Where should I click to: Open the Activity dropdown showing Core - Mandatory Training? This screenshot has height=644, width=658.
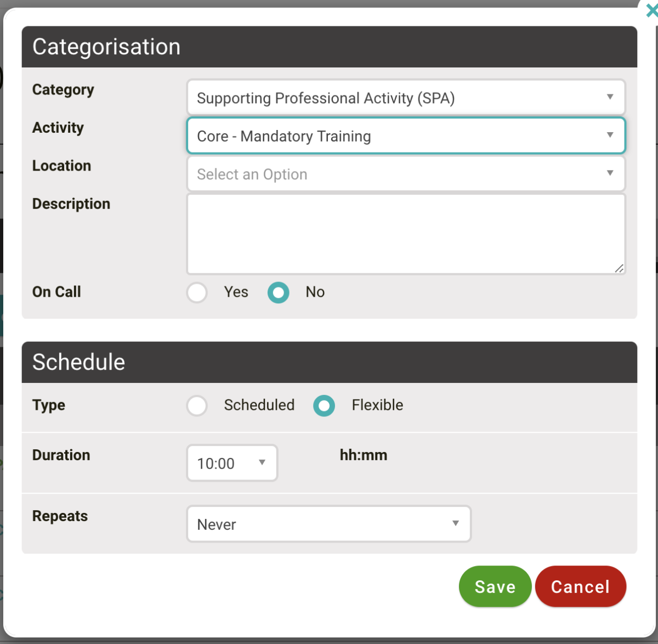point(406,135)
